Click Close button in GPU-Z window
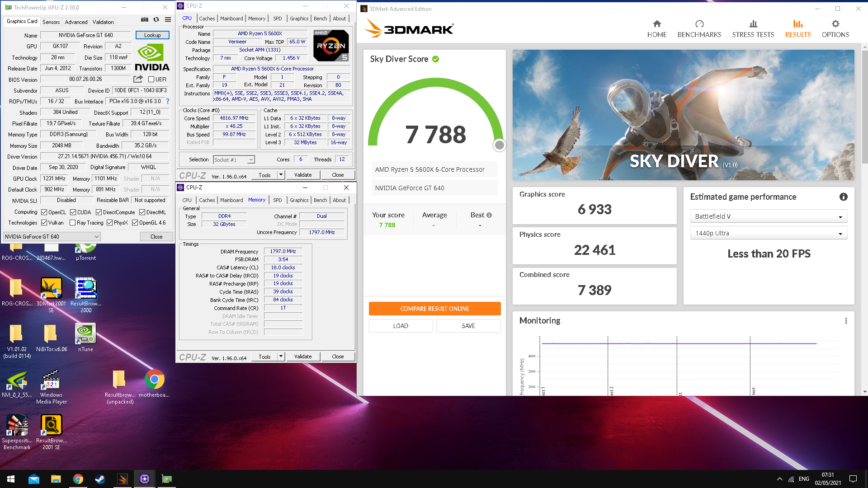 click(x=156, y=237)
